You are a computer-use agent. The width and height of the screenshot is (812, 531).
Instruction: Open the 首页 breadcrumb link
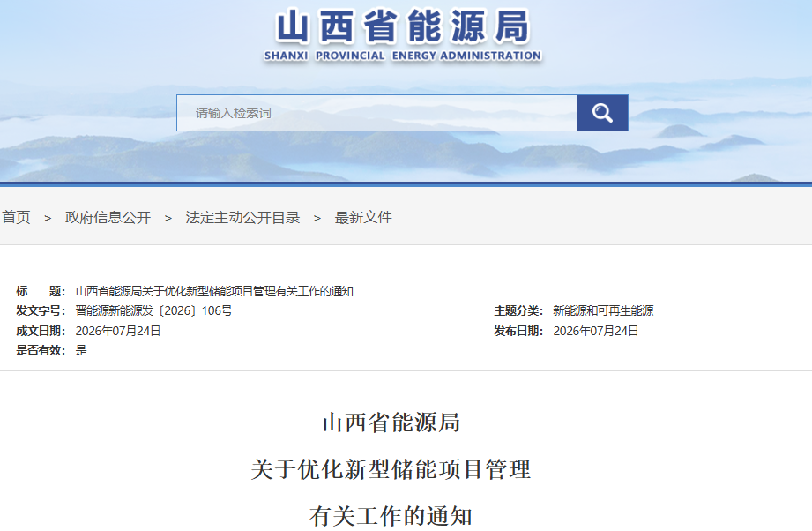point(16,218)
